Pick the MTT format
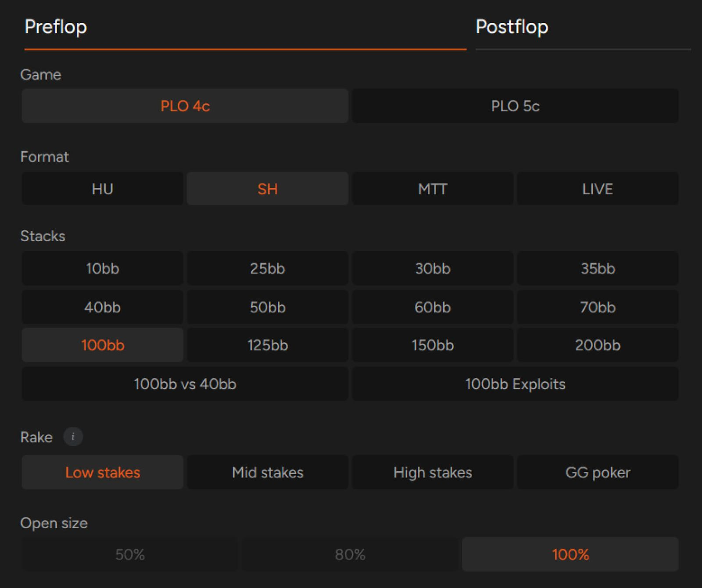 click(x=433, y=189)
